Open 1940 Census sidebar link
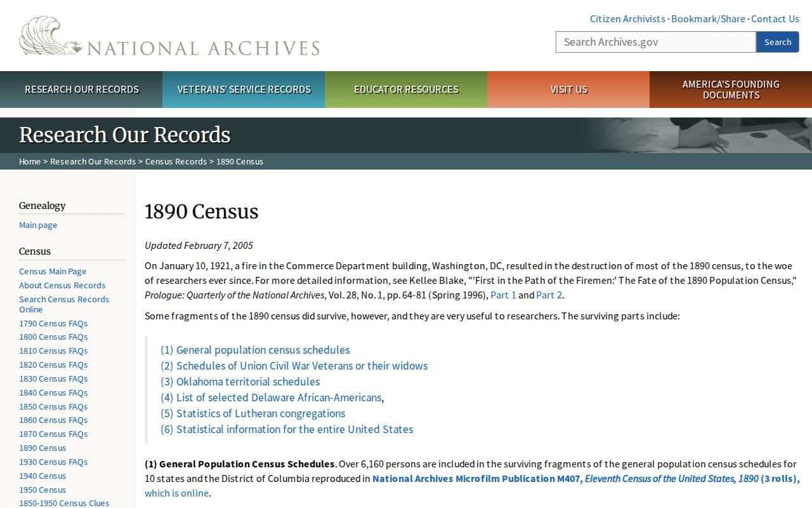812x508 pixels. pos(43,476)
